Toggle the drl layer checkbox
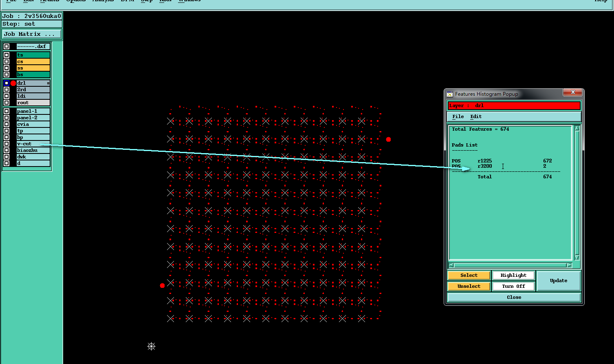 (x=7, y=83)
